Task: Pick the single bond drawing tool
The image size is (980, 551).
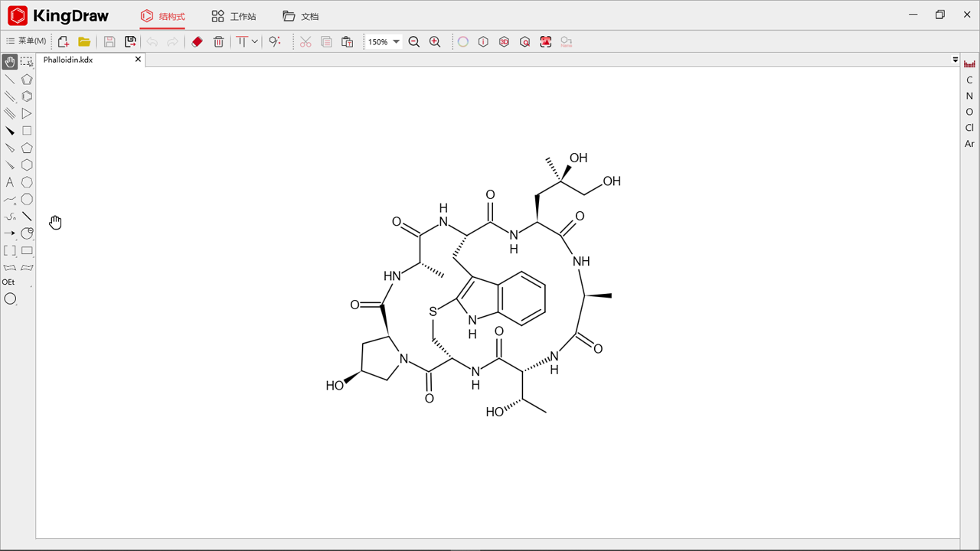Action: (9, 79)
